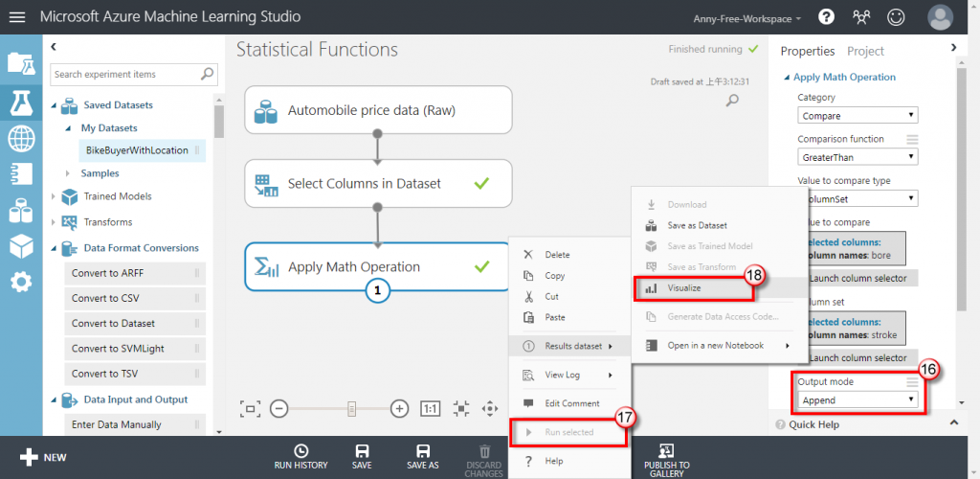The image size is (980, 479).
Task: Collapse the right Properties panel chevron
Action: 953,47
